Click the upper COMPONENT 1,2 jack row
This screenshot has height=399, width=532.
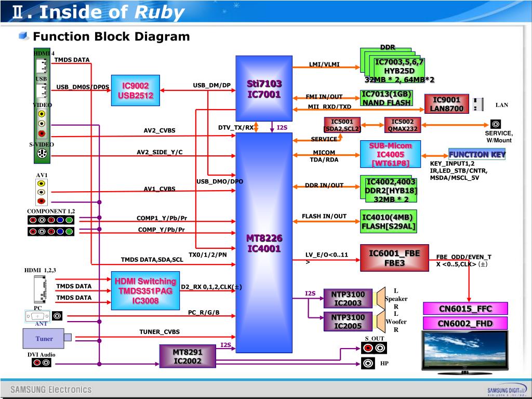click(x=51, y=220)
